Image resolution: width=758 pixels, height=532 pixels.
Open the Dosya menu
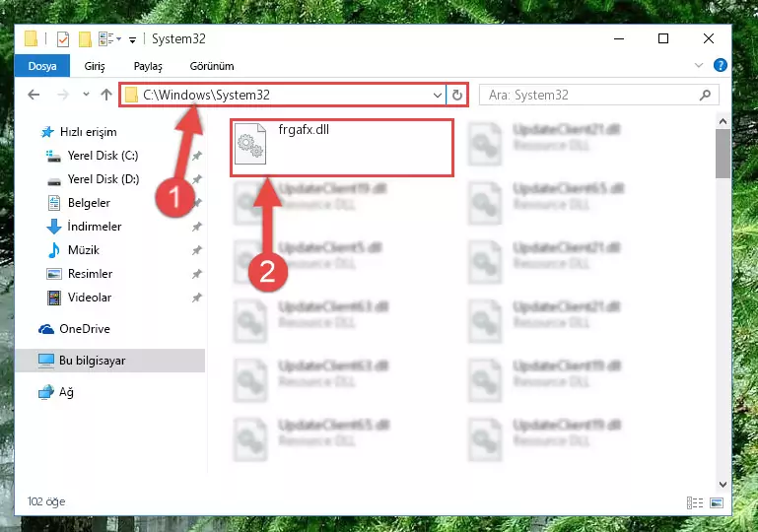pos(42,66)
